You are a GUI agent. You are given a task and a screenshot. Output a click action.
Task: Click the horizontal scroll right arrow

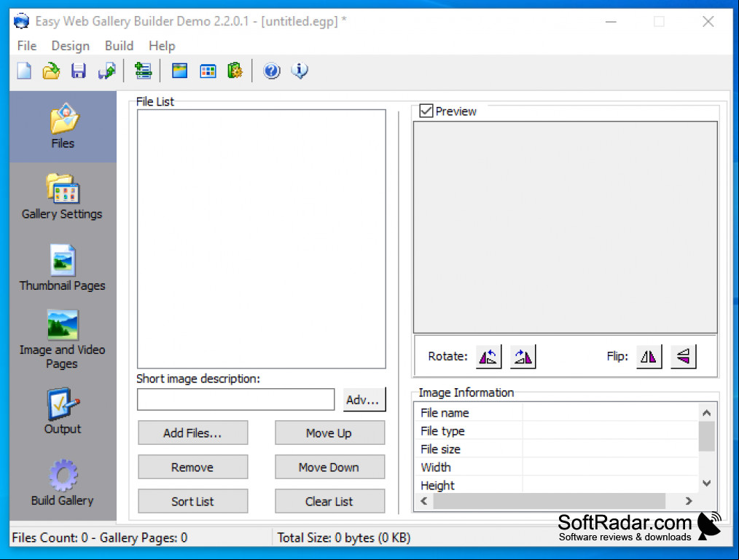(x=689, y=501)
